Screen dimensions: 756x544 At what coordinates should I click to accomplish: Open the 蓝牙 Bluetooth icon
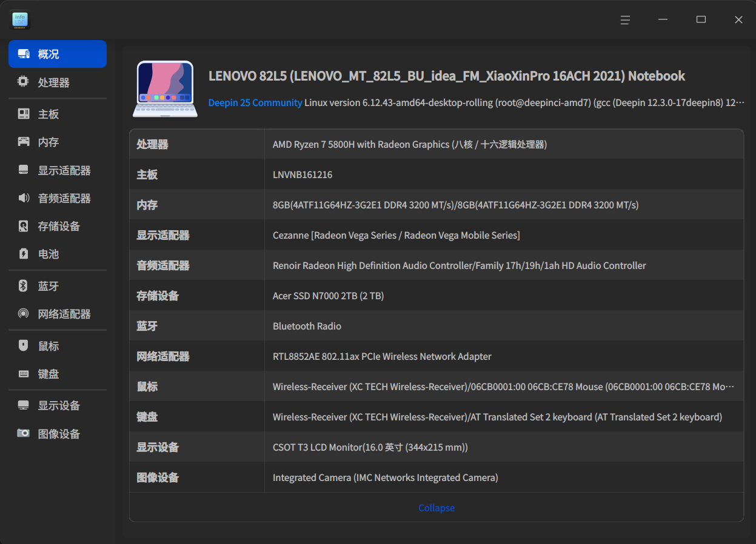(23, 286)
